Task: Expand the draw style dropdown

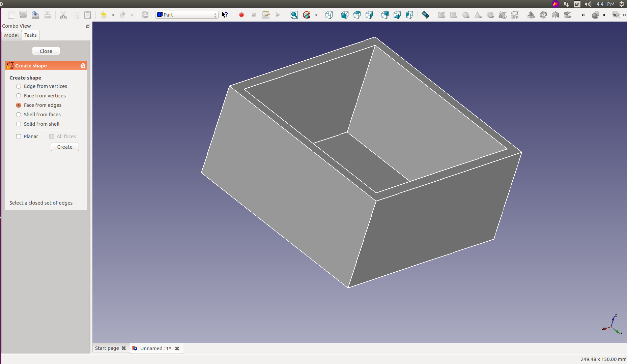Action: (x=316, y=15)
